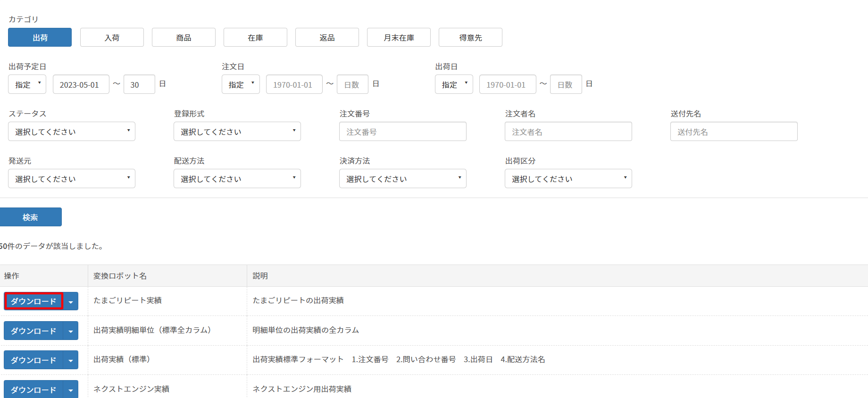The image size is (868, 398).
Task: Open caret menu for 出荷実績（標準） download
Action: 71,360
